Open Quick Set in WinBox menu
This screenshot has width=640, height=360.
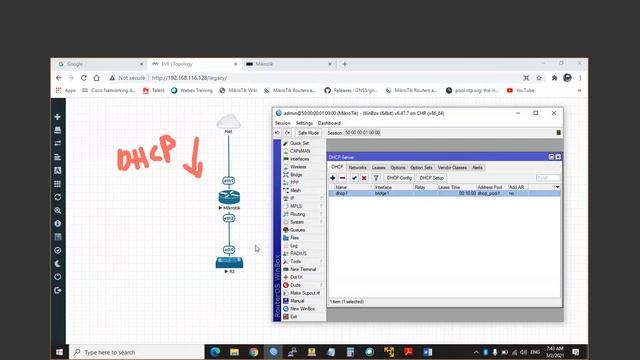tap(299, 143)
